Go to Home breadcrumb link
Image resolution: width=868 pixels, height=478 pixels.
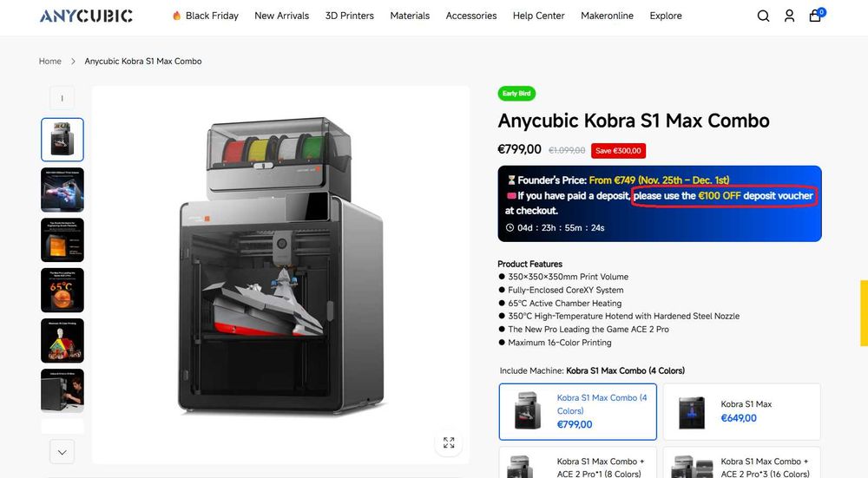point(49,61)
